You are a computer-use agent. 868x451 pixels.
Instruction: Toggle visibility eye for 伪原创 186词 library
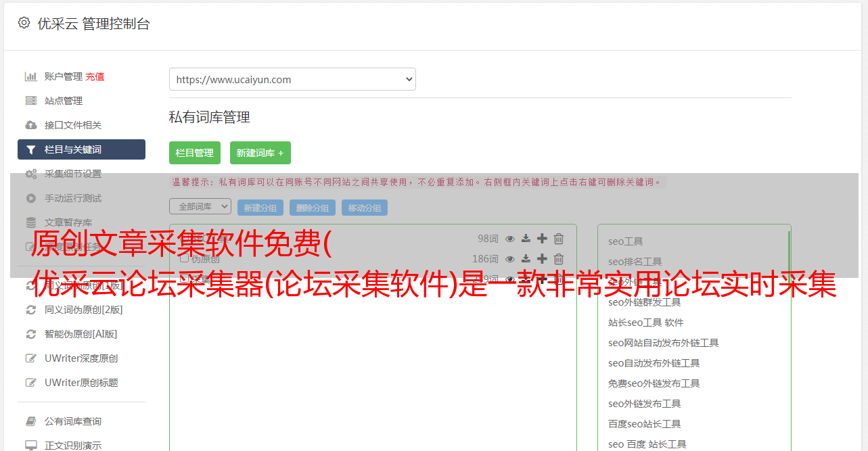[510, 259]
